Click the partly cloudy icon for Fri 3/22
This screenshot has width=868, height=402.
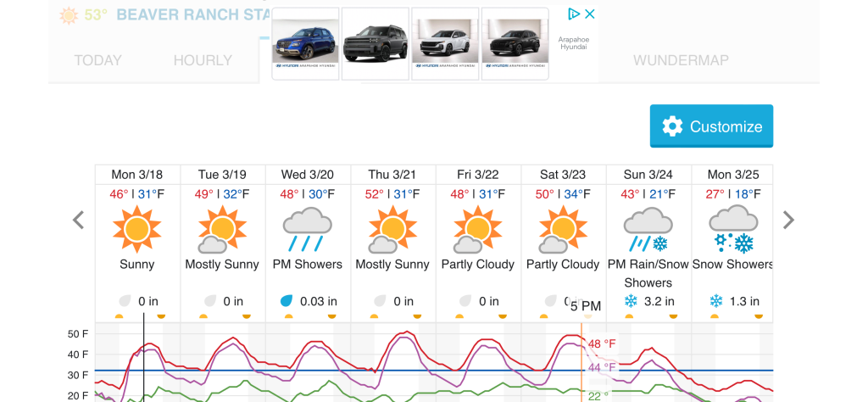coord(478,229)
